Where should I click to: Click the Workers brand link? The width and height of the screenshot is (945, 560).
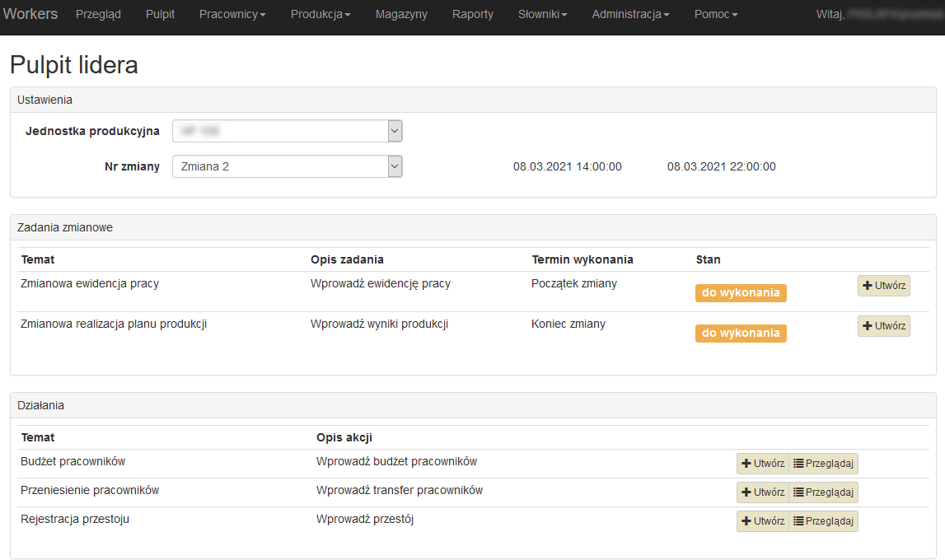tap(30, 14)
